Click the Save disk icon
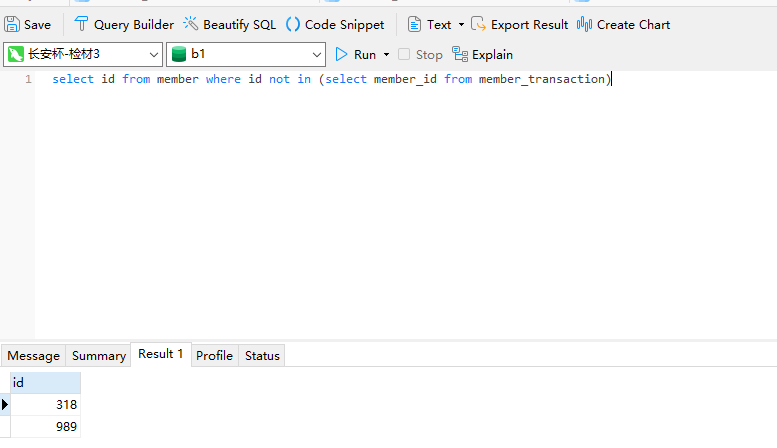The height and width of the screenshot is (448, 777). pos(13,24)
